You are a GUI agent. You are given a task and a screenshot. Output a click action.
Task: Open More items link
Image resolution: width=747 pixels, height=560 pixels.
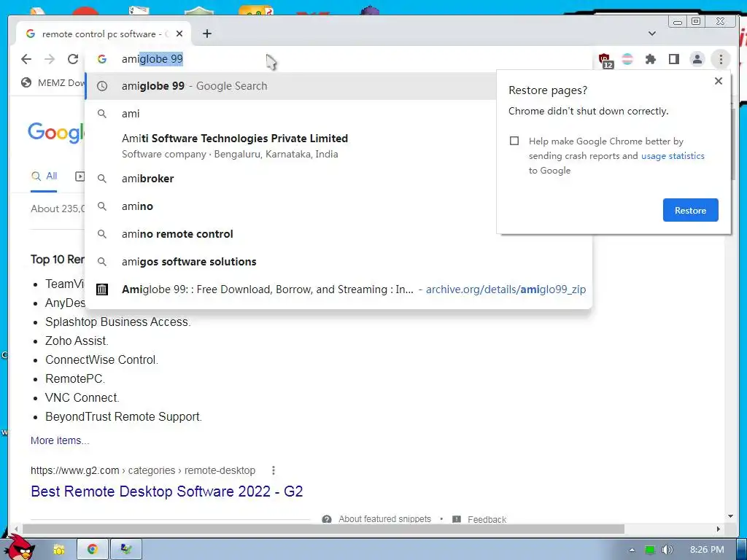[x=60, y=440]
